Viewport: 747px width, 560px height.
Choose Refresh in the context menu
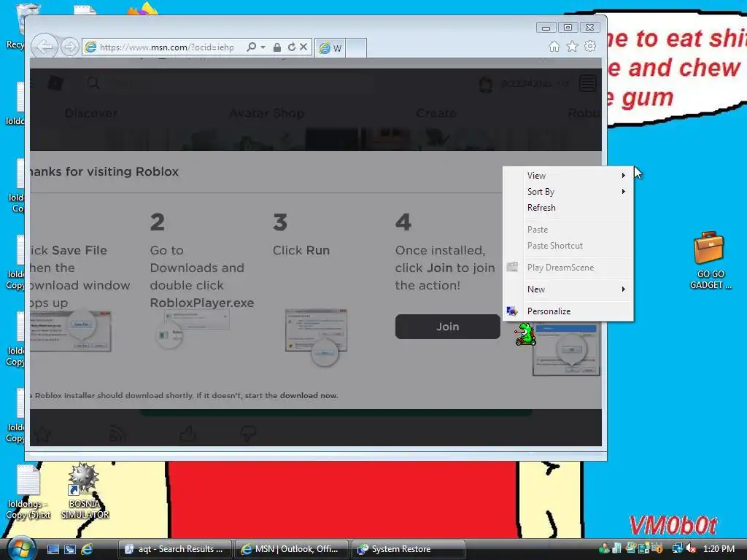coord(568,208)
